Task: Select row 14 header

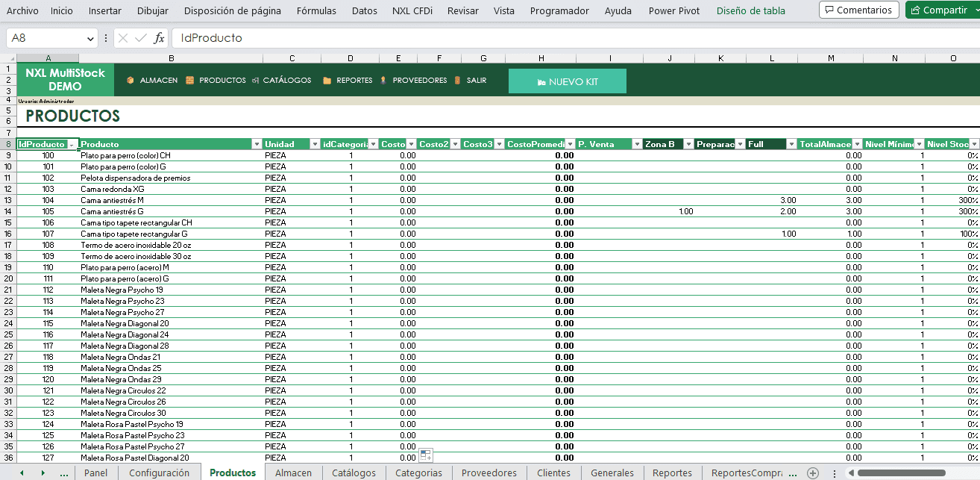Action: (x=8, y=211)
